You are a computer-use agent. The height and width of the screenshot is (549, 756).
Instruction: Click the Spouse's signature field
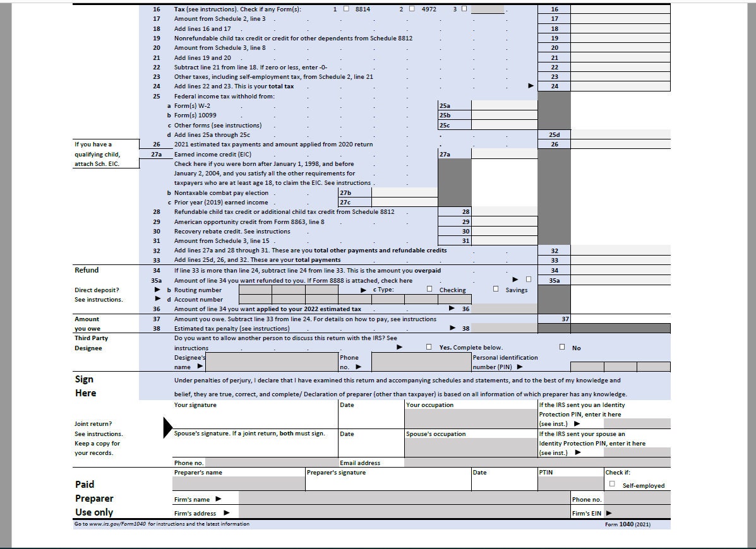click(x=253, y=447)
